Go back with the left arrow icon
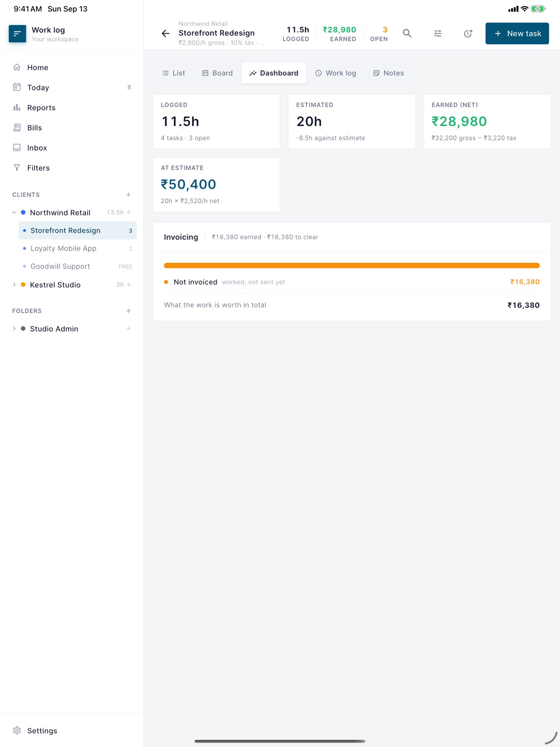This screenshot has height=747, width=560. [x=165, y=33]
